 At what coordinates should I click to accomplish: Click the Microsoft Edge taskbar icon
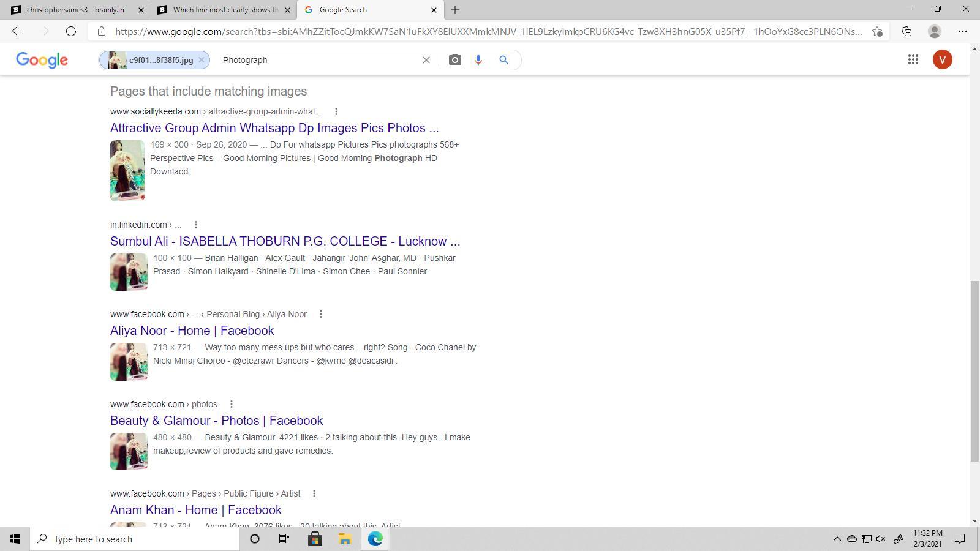coord(375,539)
